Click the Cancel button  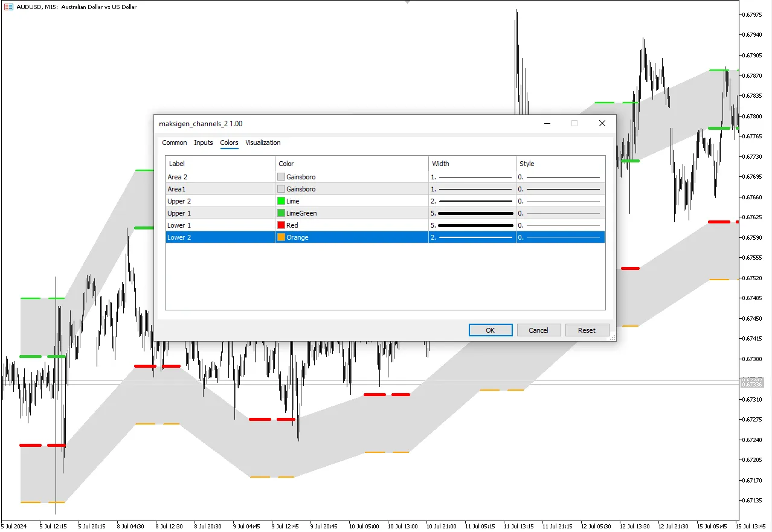(538, 330)
